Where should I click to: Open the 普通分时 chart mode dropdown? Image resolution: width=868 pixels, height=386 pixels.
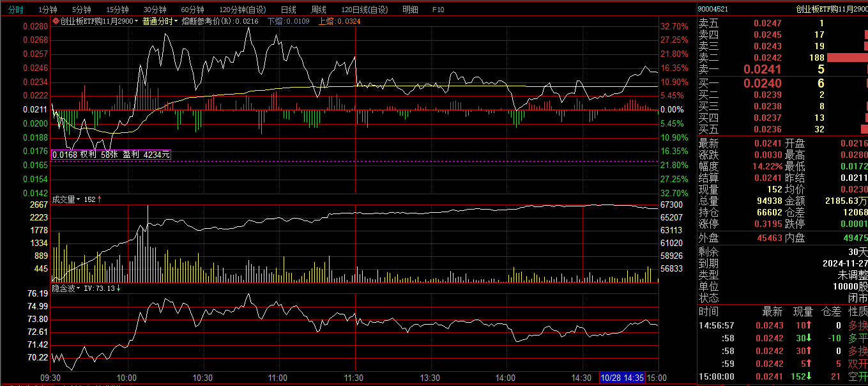tap(176, 21)
